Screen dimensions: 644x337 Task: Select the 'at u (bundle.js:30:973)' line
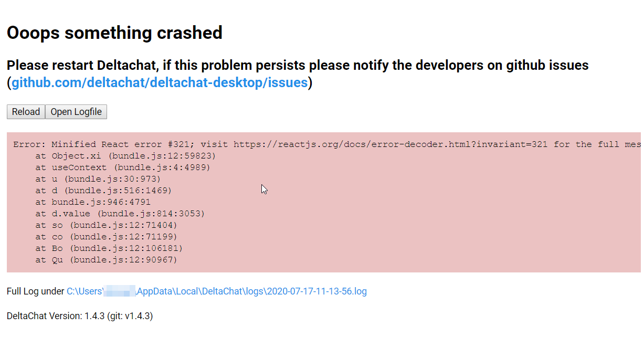(98, 179)
